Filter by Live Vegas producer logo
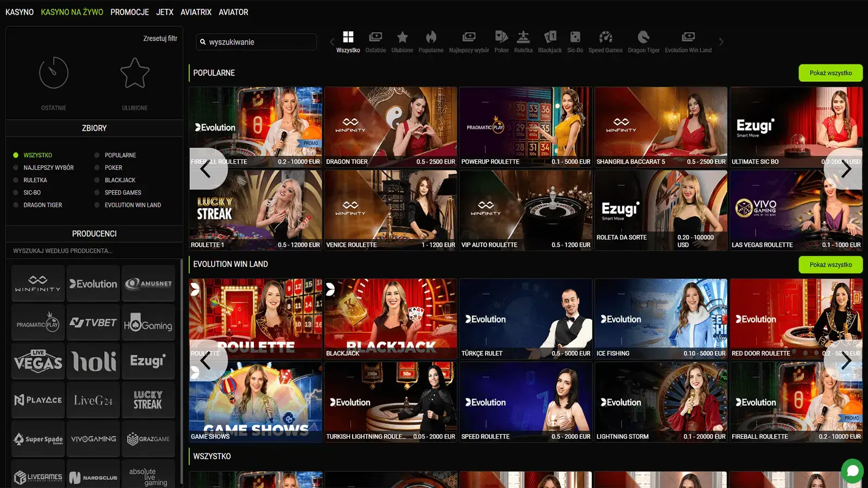 click(x=37, y=361)
